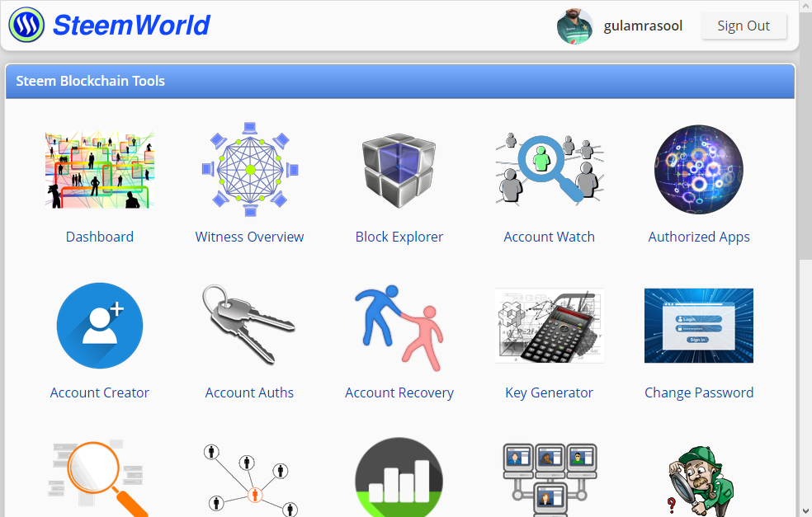Click the gulamrasool profile avatar

coord(575,26)
